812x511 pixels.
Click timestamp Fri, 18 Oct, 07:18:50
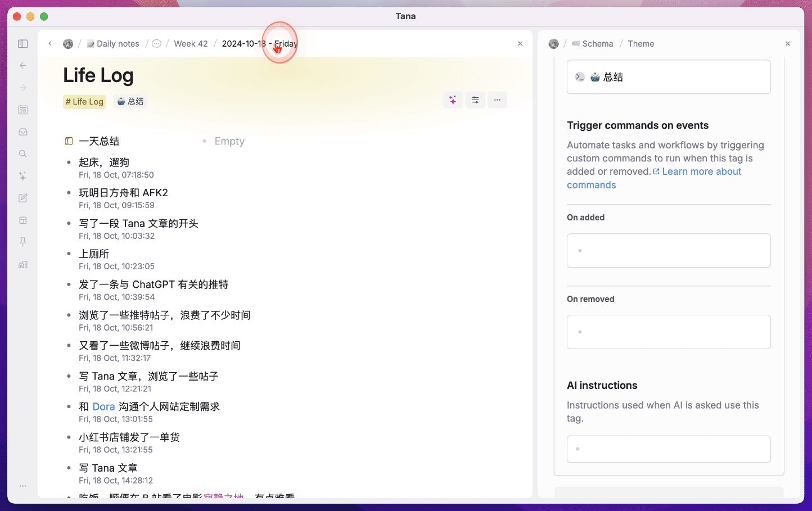[x=116, y=175]
